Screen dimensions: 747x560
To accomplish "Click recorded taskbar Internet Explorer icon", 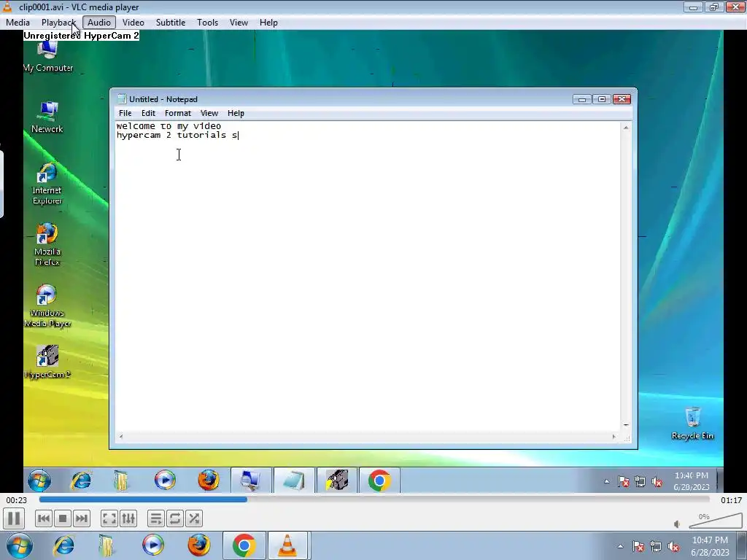I will [81, 480].
